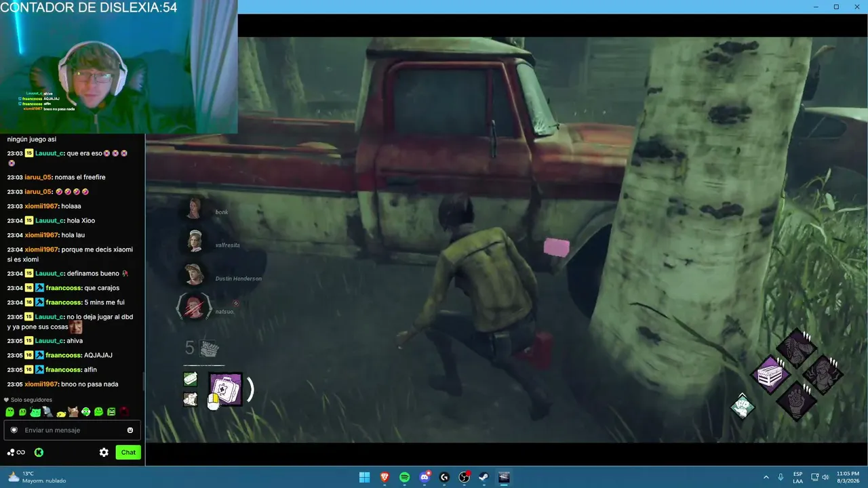Screen dimensions: 868x488
Task: Open Logitech G Hub from the taskbar
Action: pyautogui.click(x=444, y=477)
